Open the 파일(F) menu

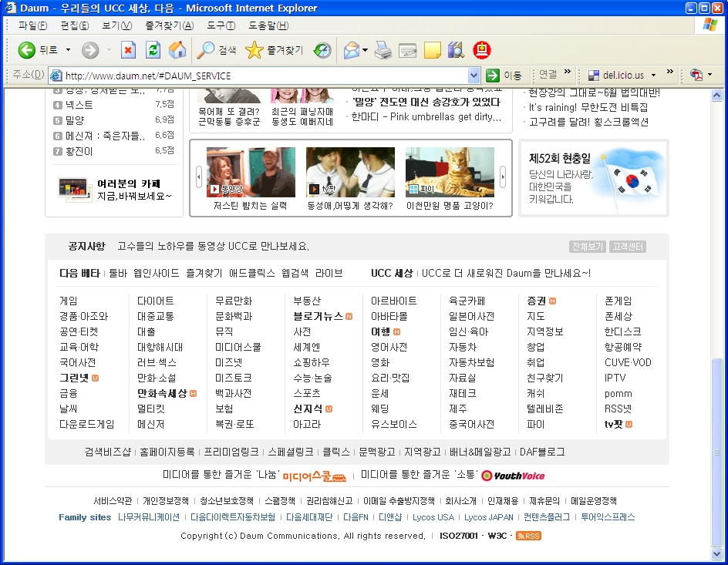(32, 25)
